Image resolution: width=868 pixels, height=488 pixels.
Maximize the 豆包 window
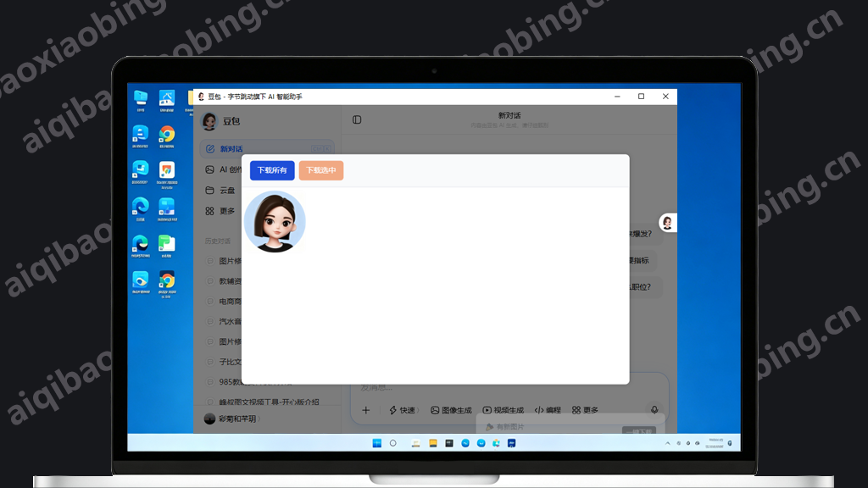642,97
